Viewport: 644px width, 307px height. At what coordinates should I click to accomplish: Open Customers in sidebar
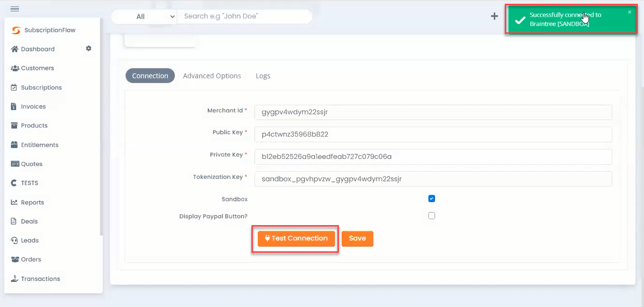point(38,68)
